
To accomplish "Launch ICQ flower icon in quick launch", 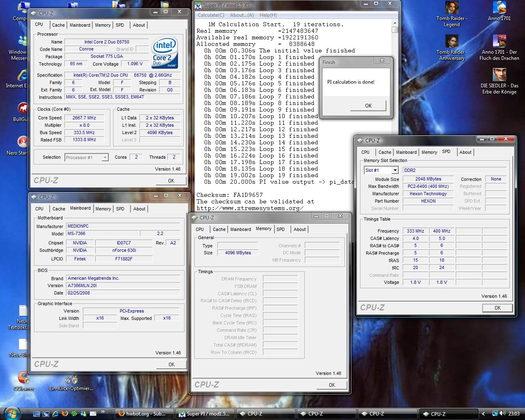I will pos(74,414).
